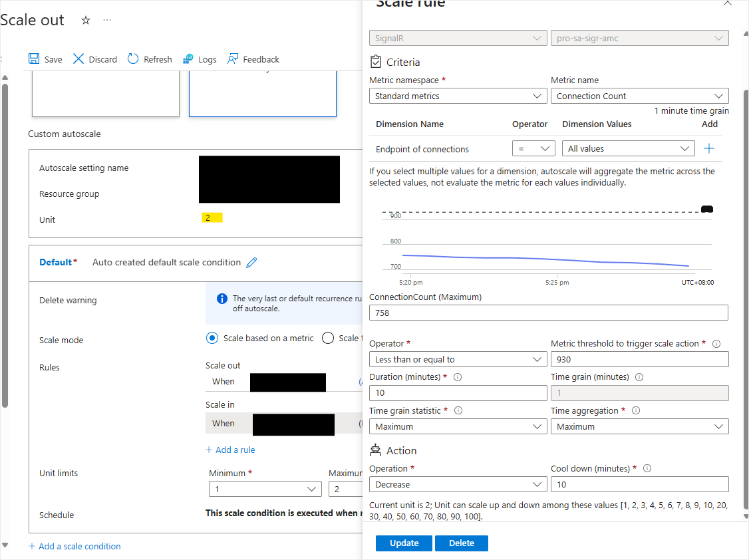
Task: Show info for Time grain (minutes)
Action: tap(639, 377)
